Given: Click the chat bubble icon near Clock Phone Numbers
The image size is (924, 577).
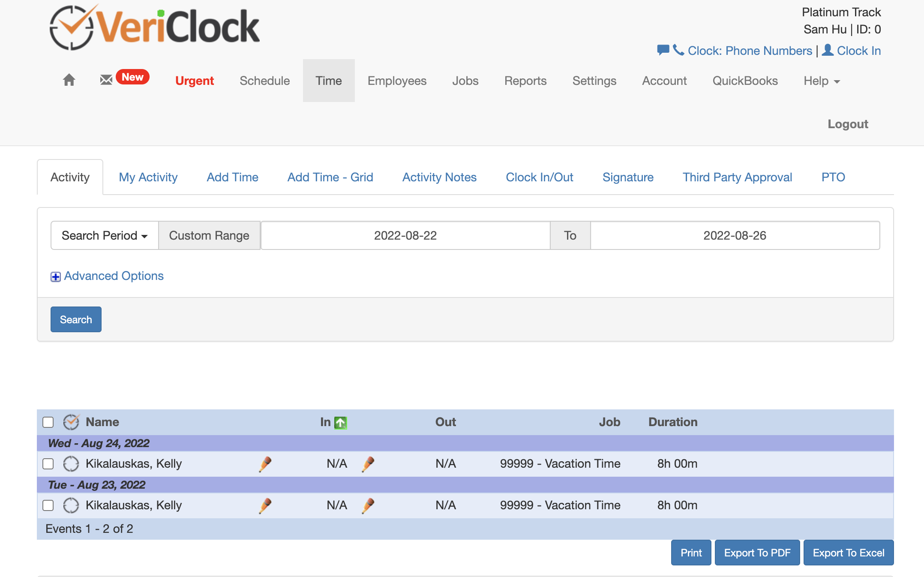Looking at the screenshot, I should [663, 50].
